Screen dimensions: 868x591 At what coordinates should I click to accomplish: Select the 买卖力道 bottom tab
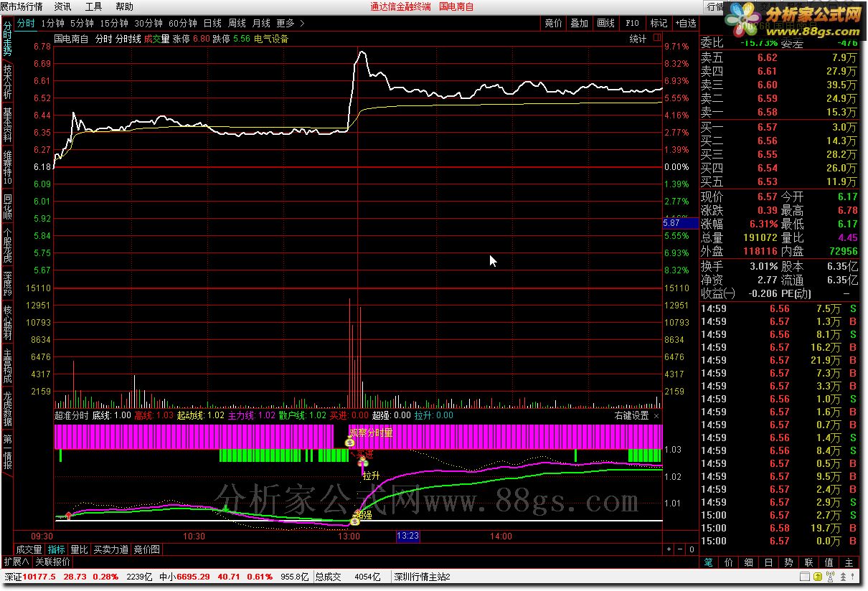111,549
